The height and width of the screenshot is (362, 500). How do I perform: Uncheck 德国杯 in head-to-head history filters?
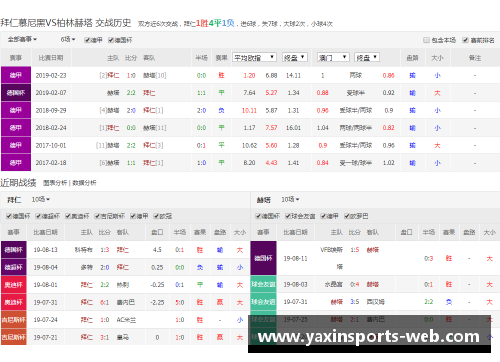coord(111,40)
